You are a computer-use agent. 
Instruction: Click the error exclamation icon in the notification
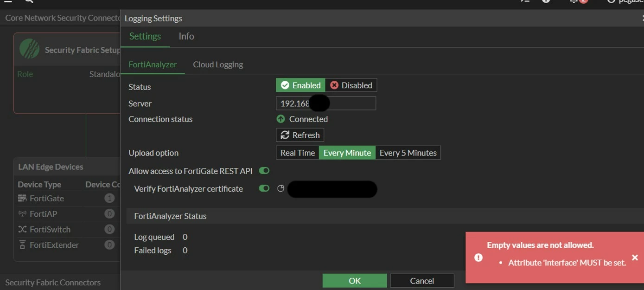coord(478,258)
